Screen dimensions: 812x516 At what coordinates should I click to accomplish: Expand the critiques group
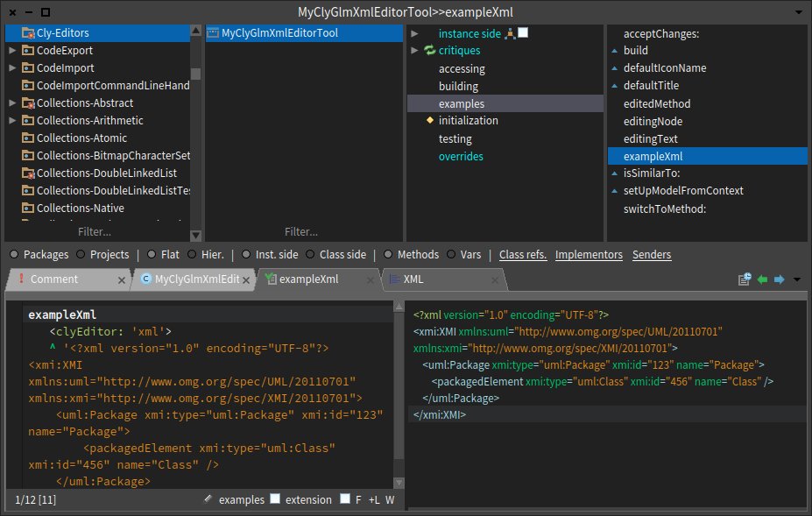[x=415, y=51]
